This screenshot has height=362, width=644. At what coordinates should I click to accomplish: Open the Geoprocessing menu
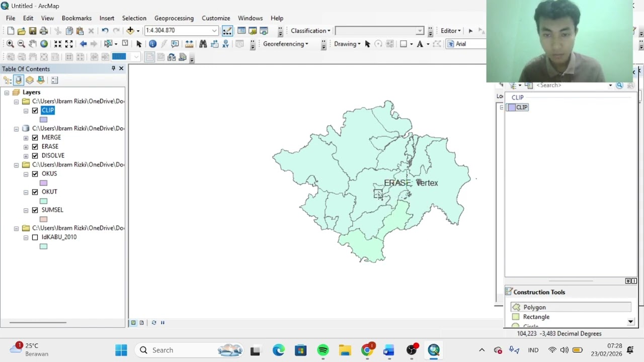tap(174, 18)
